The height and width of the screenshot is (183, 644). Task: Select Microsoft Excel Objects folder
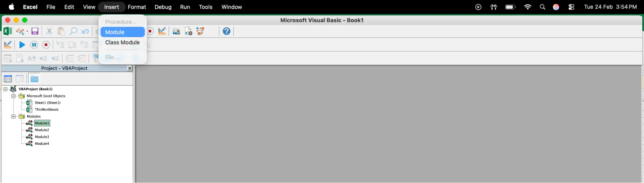tap(46, 96)
